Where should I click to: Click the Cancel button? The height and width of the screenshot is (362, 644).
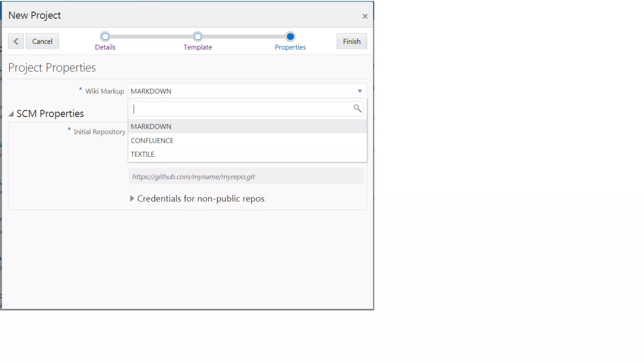click(42, 41)
